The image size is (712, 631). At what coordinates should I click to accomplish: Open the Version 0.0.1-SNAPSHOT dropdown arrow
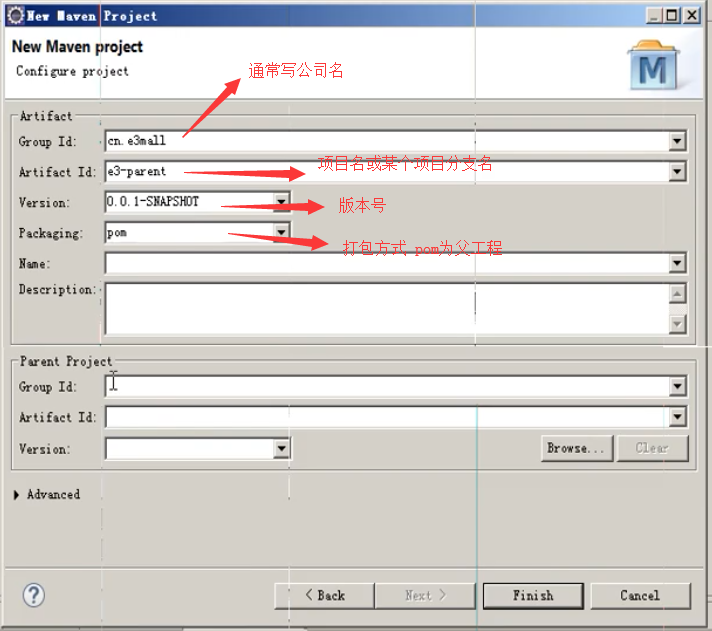pyautogui.click(x=282, y=202)
